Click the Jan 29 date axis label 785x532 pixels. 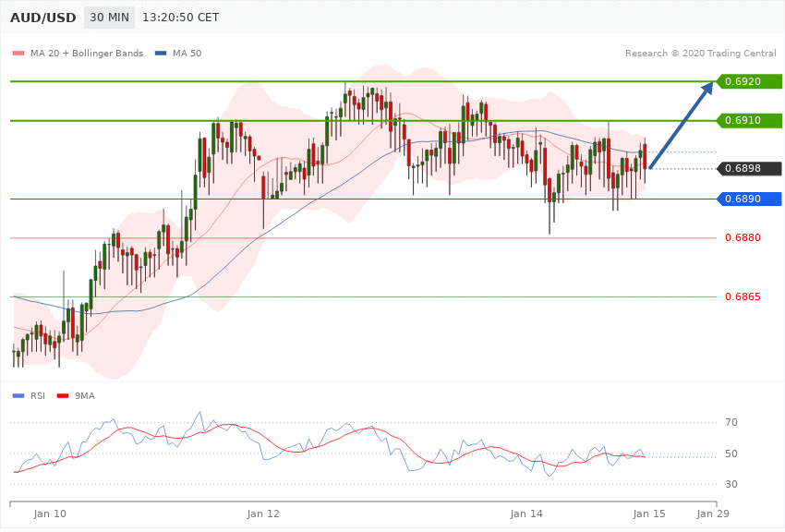713,514
